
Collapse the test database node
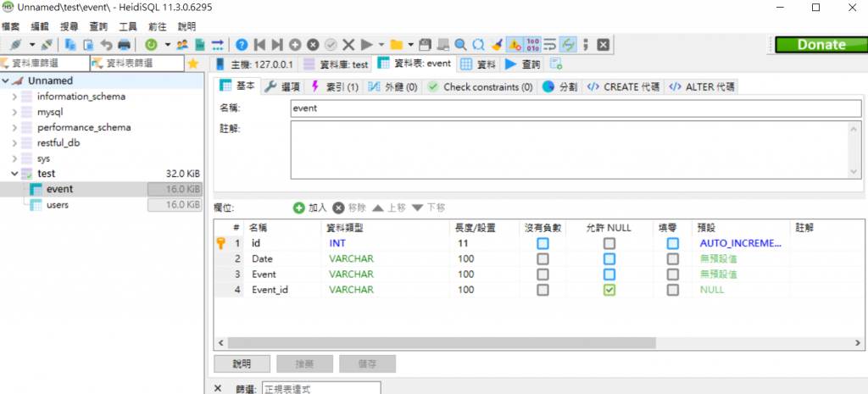pyautogui.click(x=15, y=174)
